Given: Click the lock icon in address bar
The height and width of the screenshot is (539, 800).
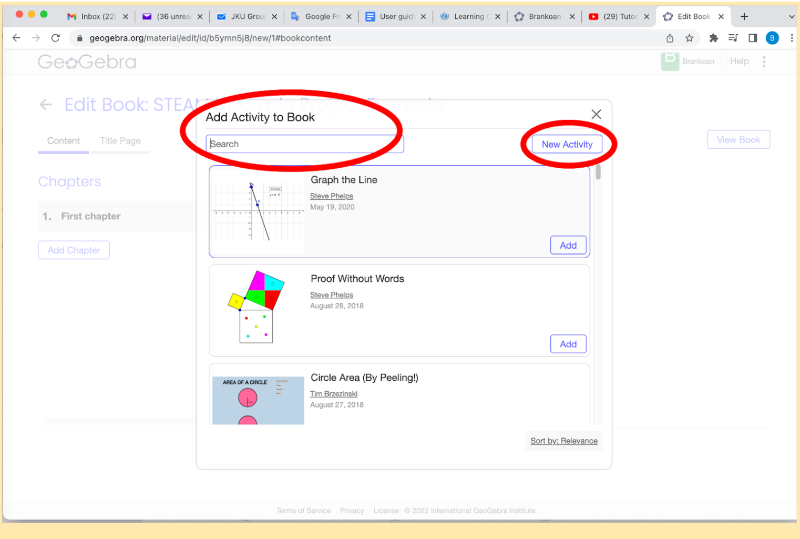Looking at the screenshot, I should coord(80,38).
